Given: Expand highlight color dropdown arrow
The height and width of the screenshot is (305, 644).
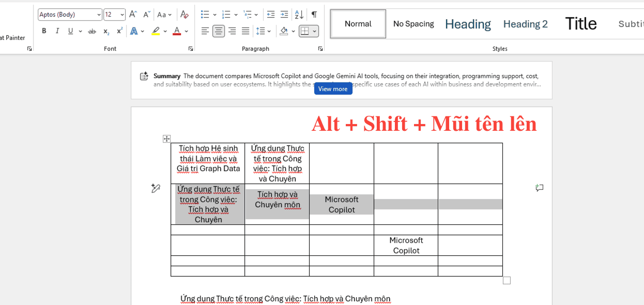Looking at the screenshot, I should pyautogui.click(x=165, y=31).
